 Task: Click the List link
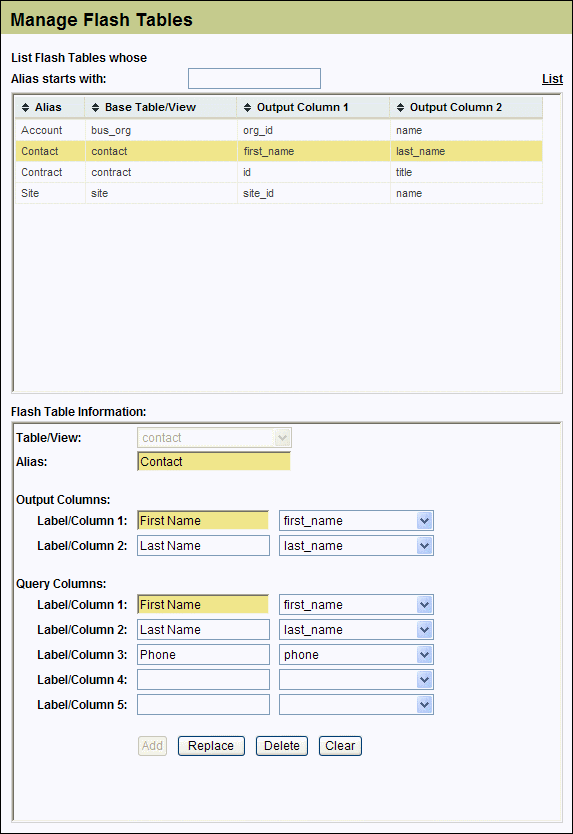coord(552,79)
